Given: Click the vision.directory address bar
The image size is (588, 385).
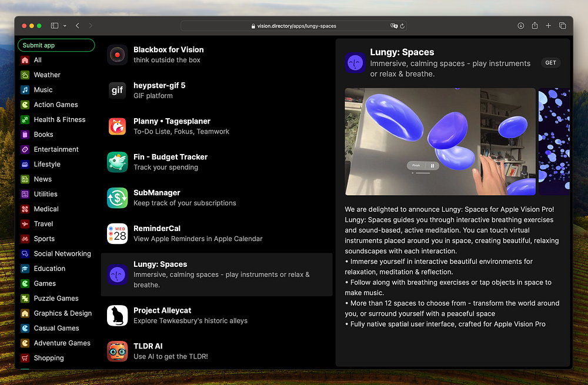Looking at the screenshot, I should (x=293, y=26).
